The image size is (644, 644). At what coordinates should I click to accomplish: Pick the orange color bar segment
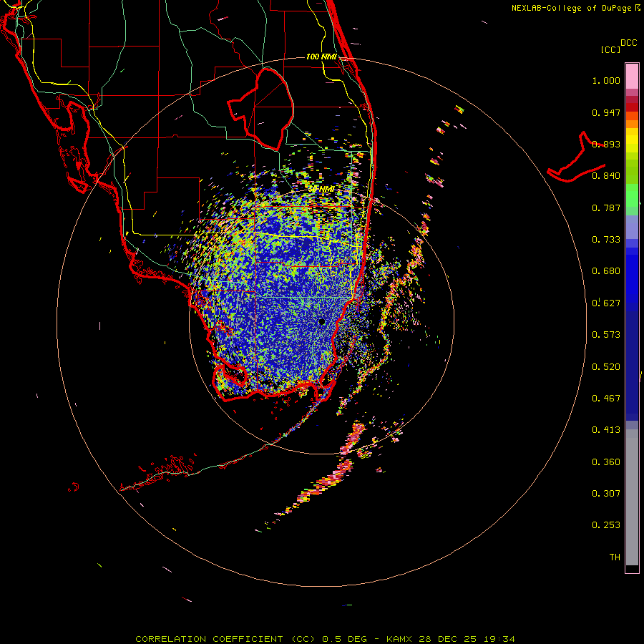click(632, 124)
